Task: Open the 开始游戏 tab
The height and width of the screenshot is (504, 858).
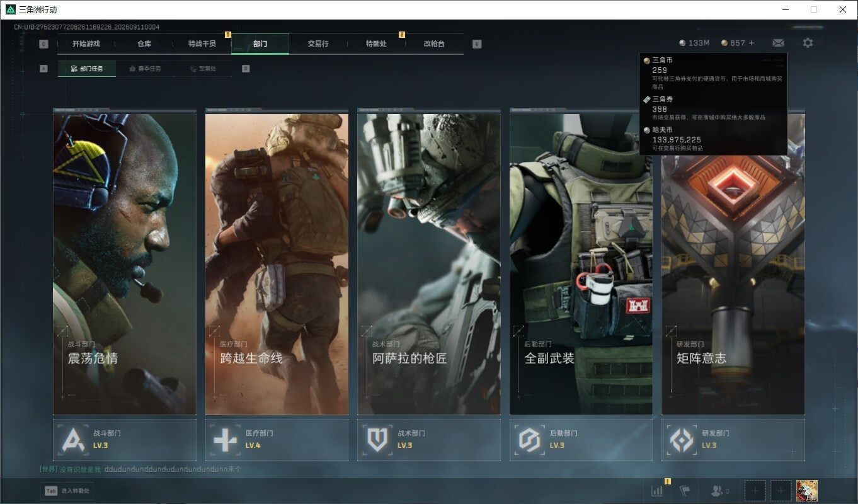Action: pos(86,44)
